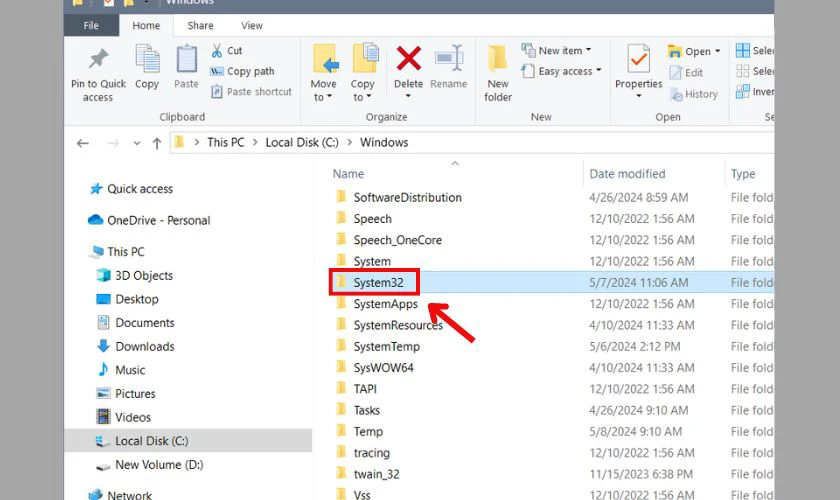840x500 pixels.
Task: Select New Volume (D:) in sidebar
Action: (149, 465)
